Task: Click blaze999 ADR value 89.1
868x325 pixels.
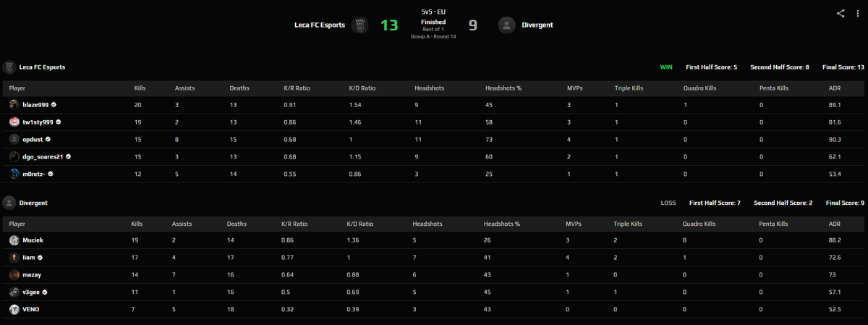Action: coord(835,104)
